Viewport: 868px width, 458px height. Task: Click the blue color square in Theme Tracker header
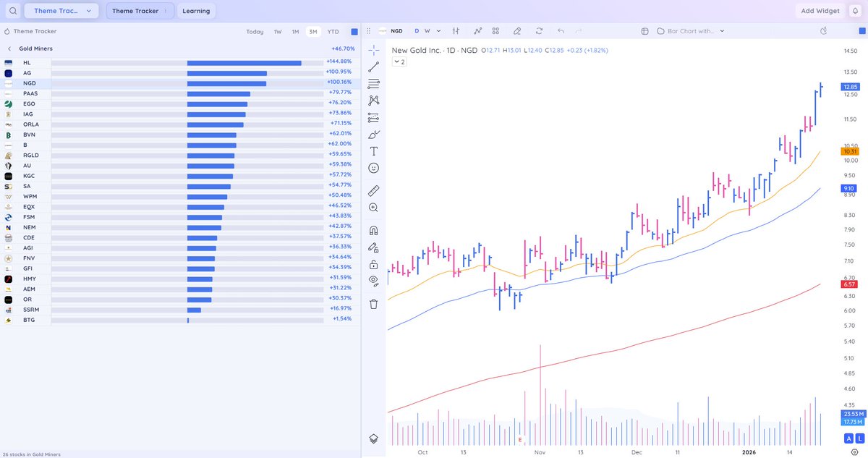(354, 32)
